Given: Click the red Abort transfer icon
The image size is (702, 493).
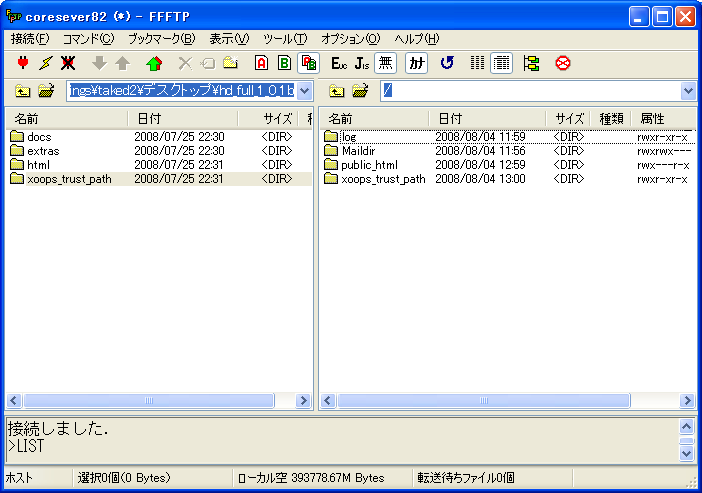Looking at the screenshot, I should [x=562, y=63].
